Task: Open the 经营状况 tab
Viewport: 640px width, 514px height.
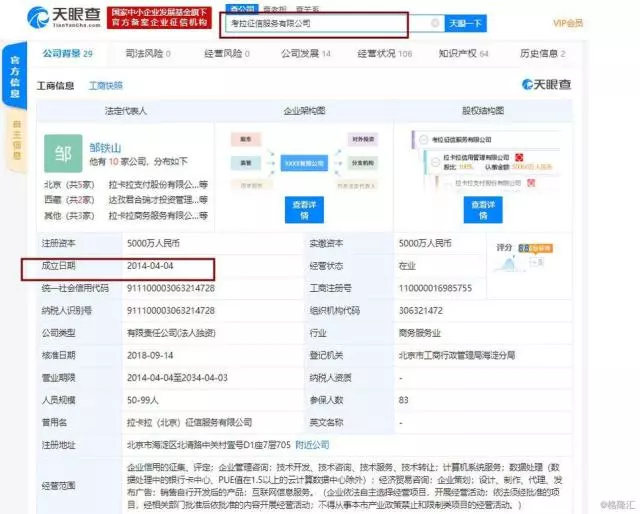Action: click(391, 53)
